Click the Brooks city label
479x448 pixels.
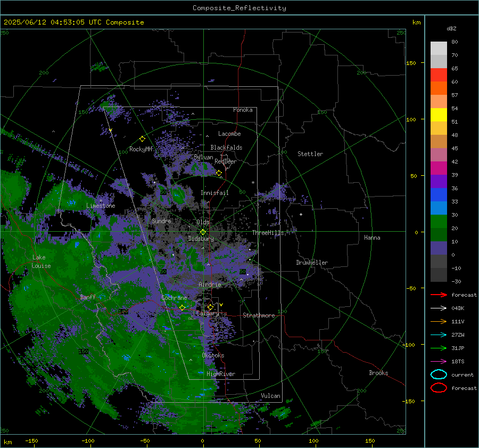pos(378,373)
